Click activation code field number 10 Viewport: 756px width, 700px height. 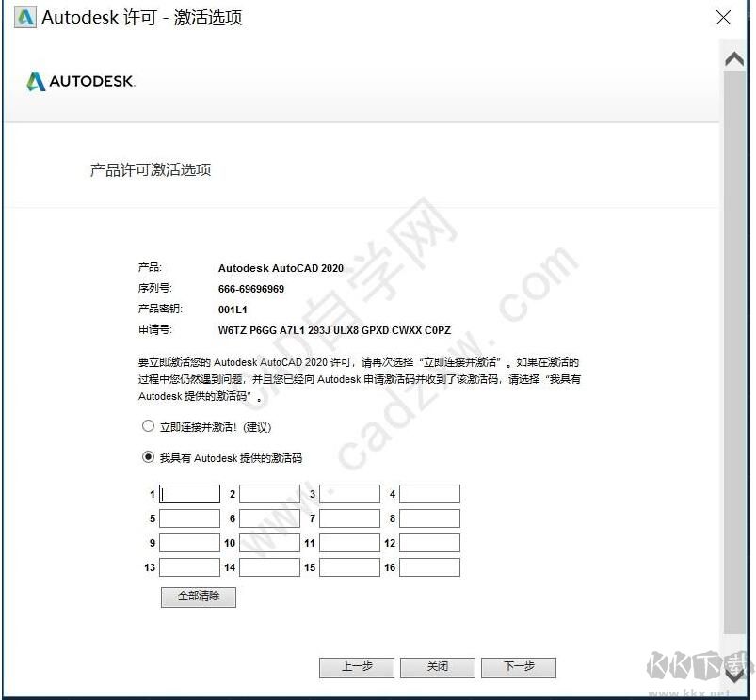[x=268, y=542]
